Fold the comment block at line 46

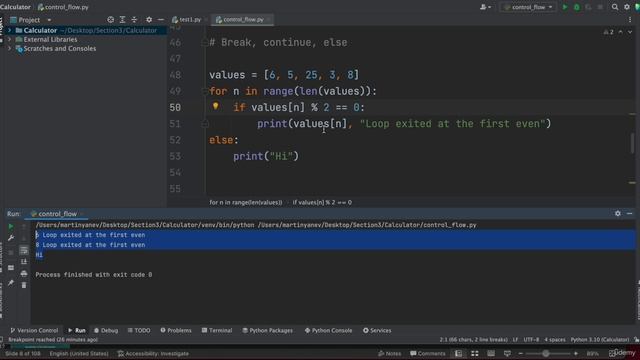click(x=205, y=42)
